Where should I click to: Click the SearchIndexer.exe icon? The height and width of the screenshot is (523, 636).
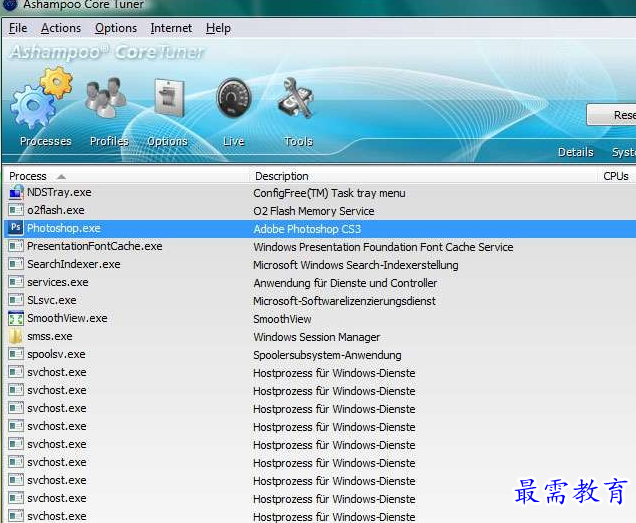pos(16,264)
